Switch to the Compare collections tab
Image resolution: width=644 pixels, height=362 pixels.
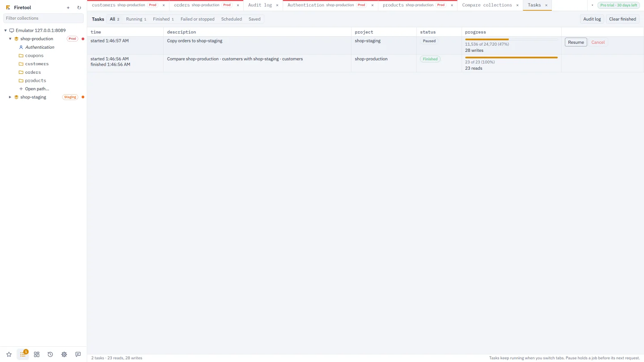[490, 5]
